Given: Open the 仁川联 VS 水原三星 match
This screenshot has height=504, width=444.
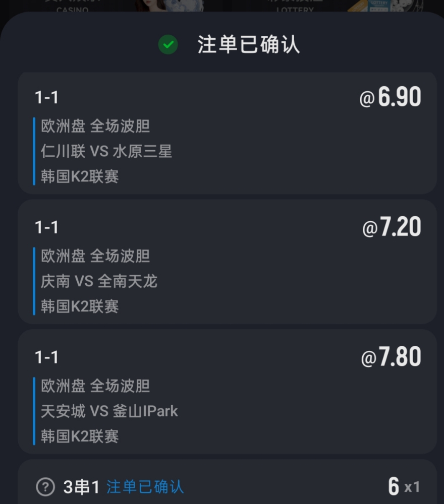Looking at the screenshot, I should point(106,151).
